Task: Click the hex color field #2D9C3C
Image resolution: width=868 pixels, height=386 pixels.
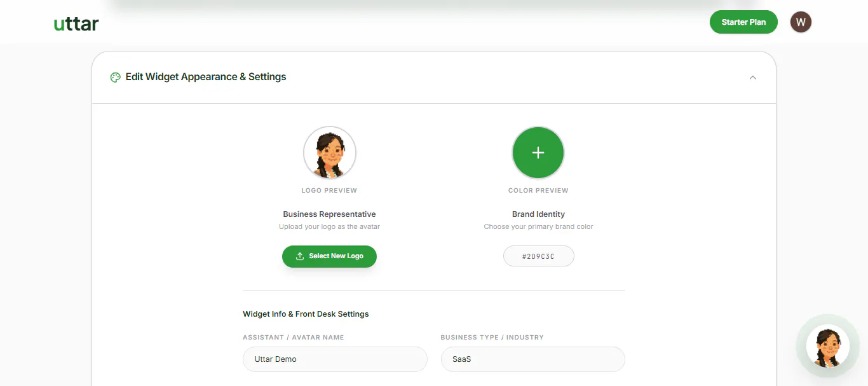Action: pyautogui.click(x=538, y=256)
